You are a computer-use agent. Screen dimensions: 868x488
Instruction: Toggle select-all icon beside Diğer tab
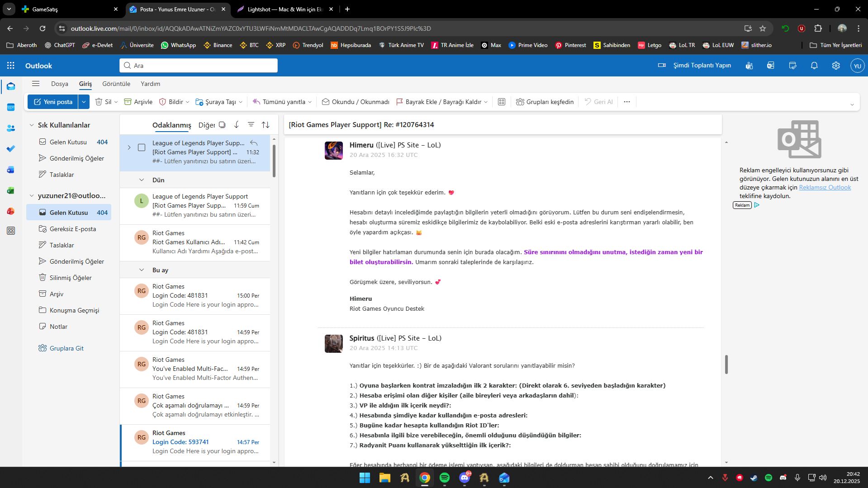222,125
